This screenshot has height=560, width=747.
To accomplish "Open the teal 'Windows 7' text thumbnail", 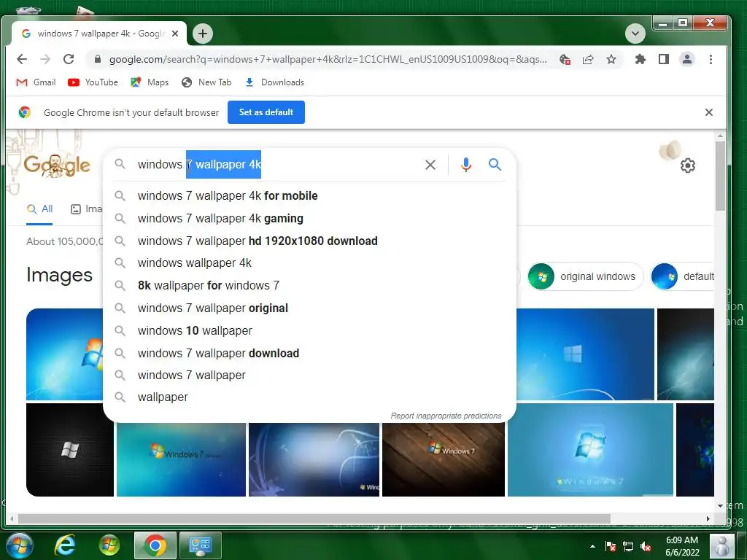I will pos(181,459).
